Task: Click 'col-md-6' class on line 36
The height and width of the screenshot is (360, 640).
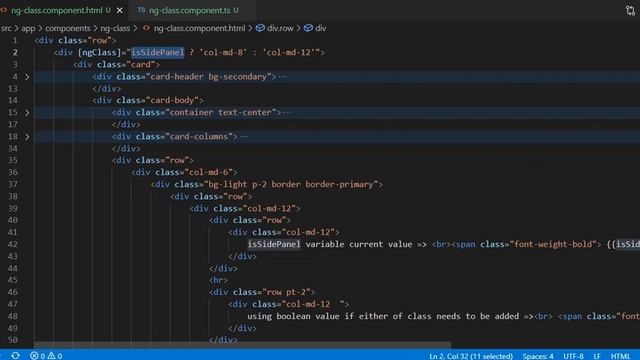Action: pyautogui.click(x=209, y=172)
